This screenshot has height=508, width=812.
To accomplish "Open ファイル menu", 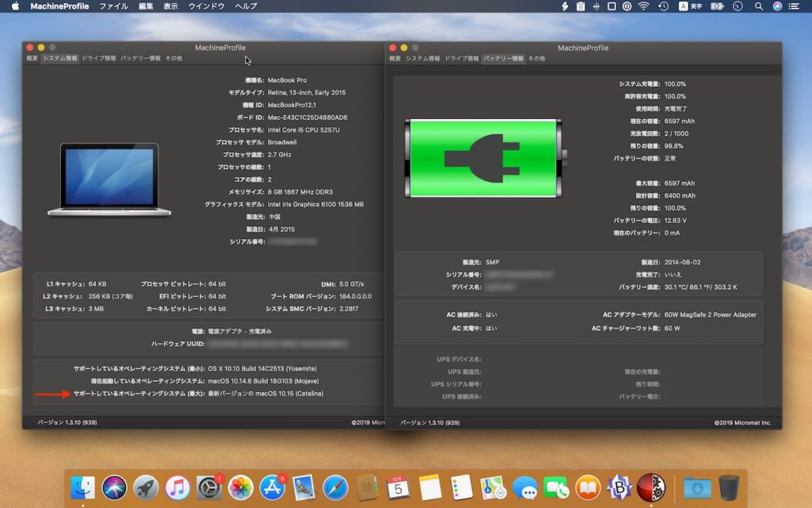I will click(113, 6).
